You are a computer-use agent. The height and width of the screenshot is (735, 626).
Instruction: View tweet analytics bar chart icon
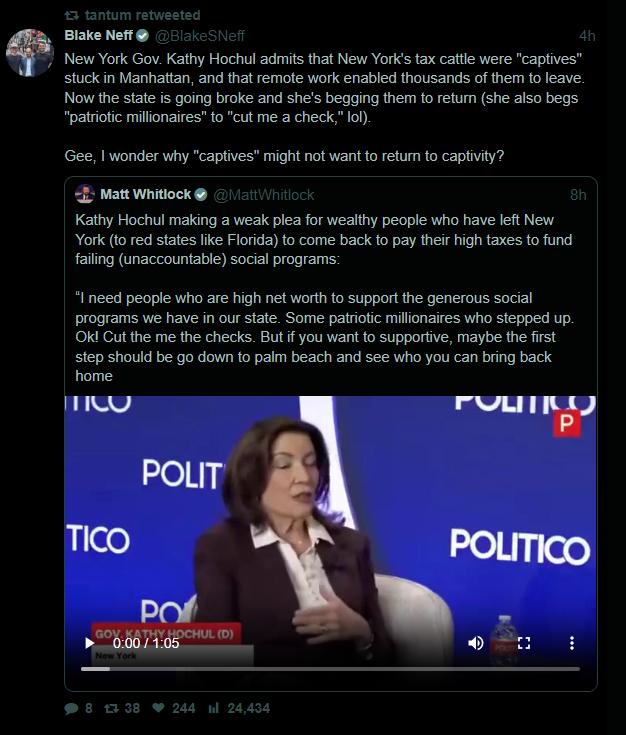point(214,708)
